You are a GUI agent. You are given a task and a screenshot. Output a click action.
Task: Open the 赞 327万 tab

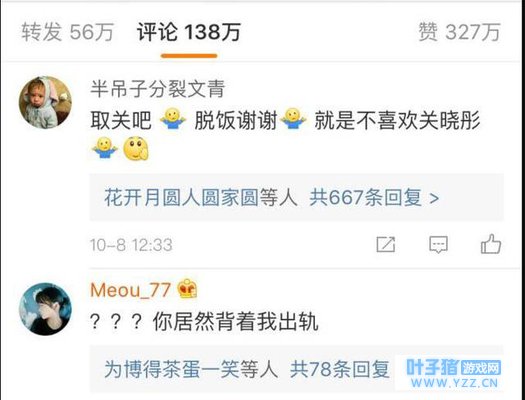coord(459,32)
